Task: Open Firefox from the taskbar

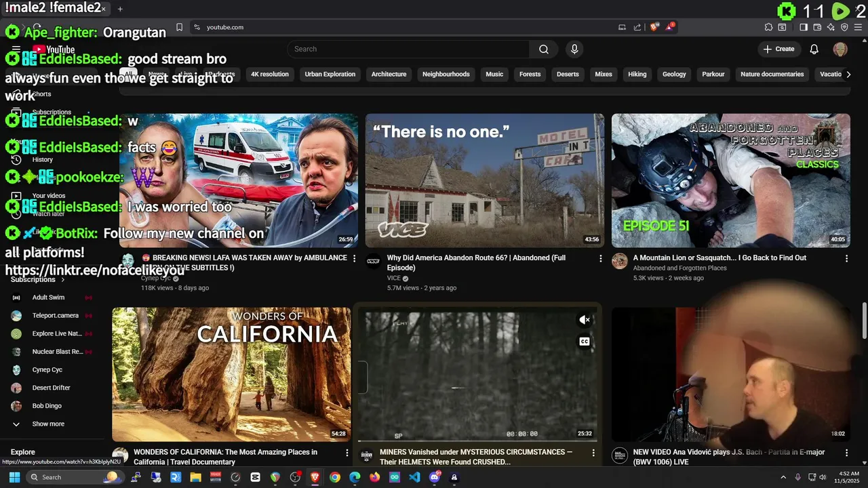Action: [374, 477]
